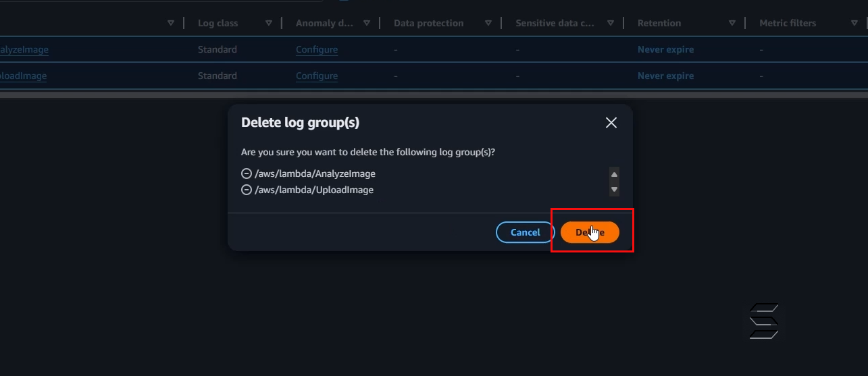Close the Delete log group(s) dialog
This screenshot has width=868, height=376.
tap(611, 123)
